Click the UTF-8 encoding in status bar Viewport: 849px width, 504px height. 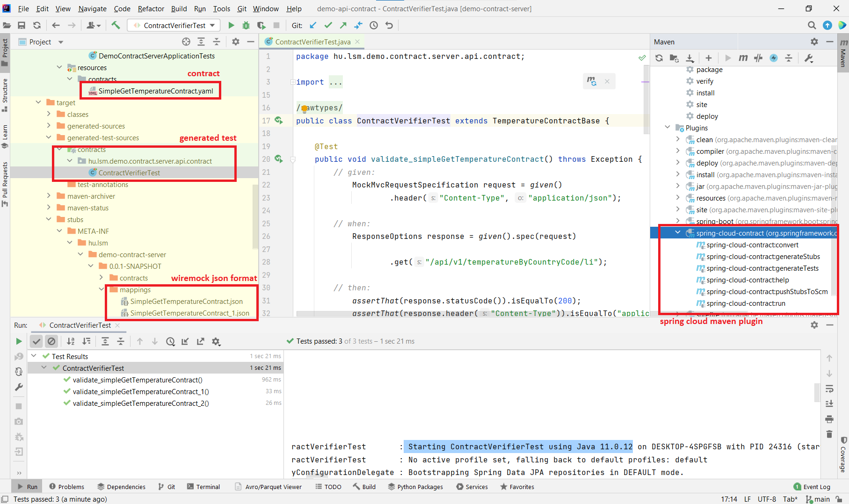click(767, 499)
